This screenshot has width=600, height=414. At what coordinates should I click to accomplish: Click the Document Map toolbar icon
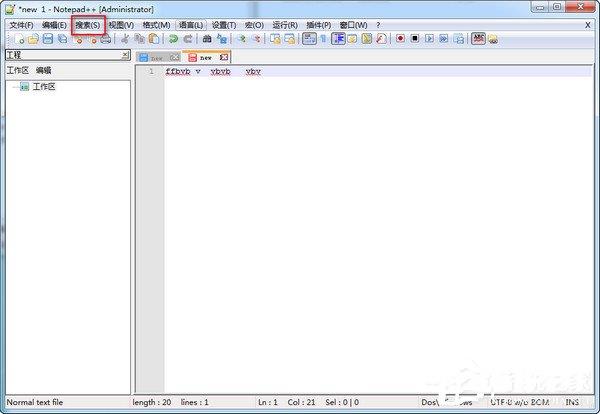coord(367,39)
